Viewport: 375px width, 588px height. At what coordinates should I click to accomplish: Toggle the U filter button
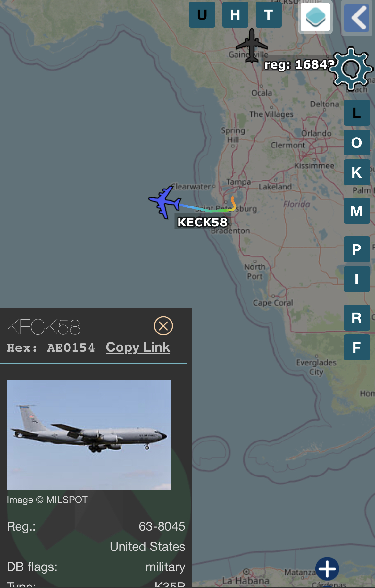pos(202,14)
